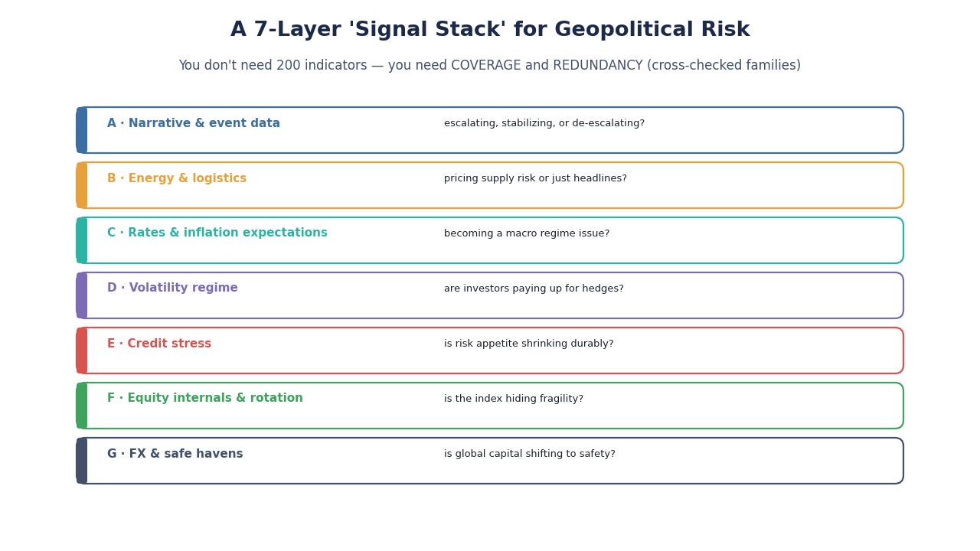Click 'is the index hiding fragility?' text
This screenshot has height=551, width=980.
tap(514, 399)
